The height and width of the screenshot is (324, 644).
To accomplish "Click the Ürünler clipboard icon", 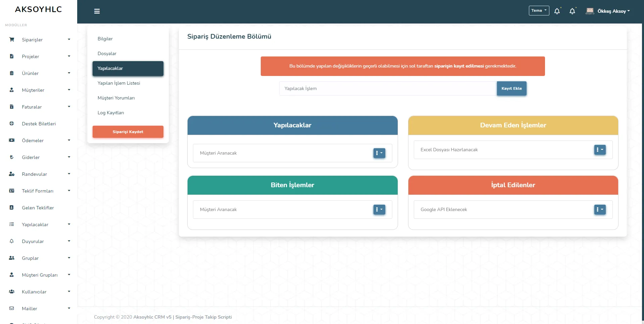I will coord(12,73).
